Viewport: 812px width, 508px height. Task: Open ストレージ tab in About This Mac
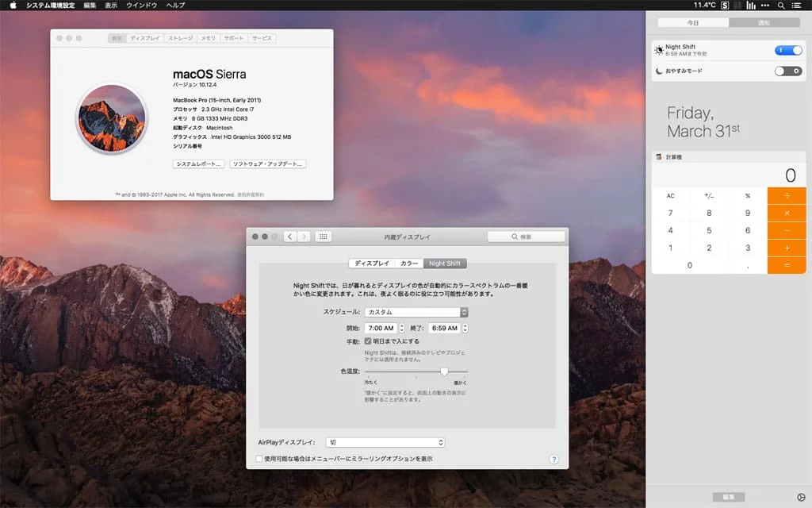180,38
